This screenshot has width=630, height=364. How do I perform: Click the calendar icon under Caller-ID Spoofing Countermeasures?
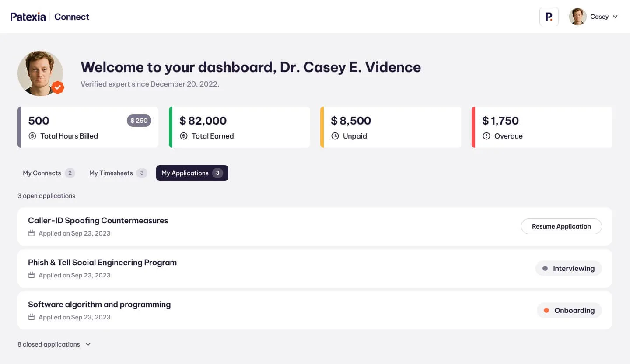pyautogui.click(x=31, y=233)
